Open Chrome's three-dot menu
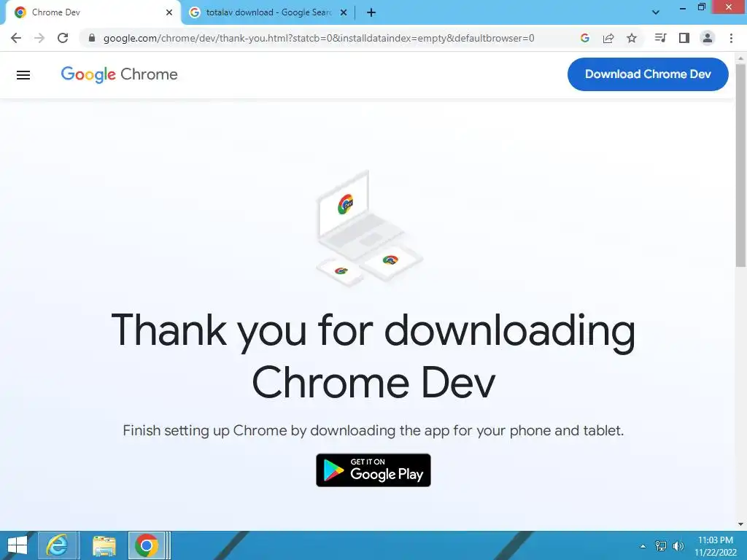 point(731,38)
